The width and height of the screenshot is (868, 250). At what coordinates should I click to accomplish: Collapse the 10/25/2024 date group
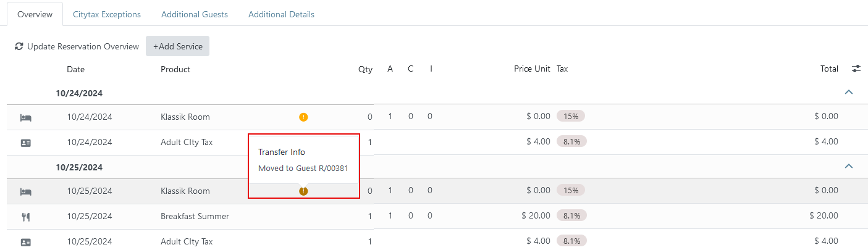point(849,166)
